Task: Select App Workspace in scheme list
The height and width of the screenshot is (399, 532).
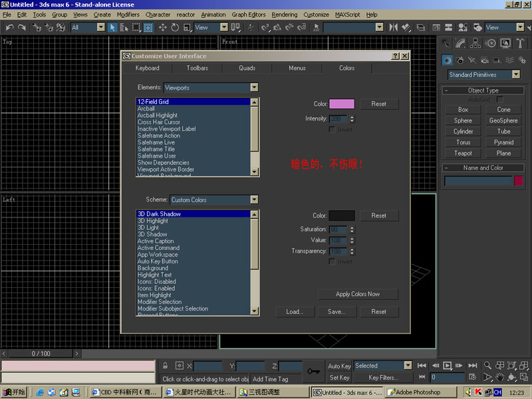Action: coord(194,255)
